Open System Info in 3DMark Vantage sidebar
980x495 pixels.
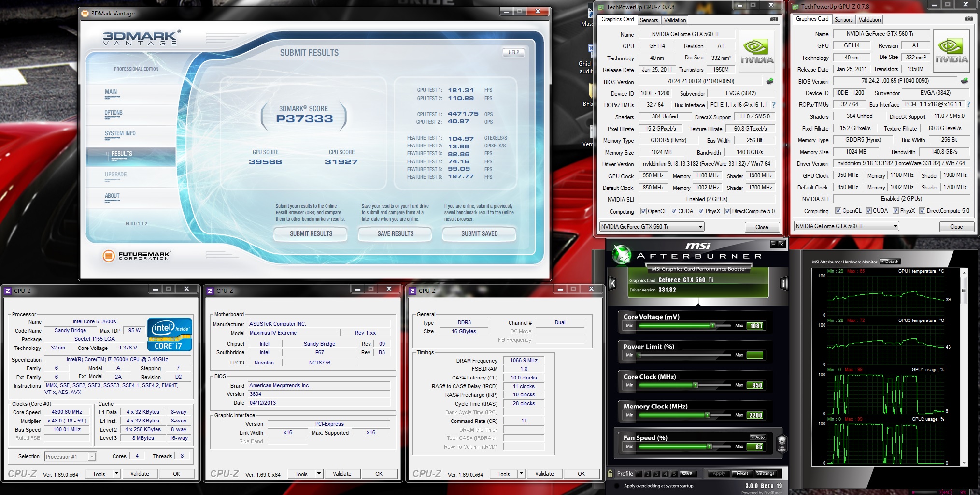[120, 133]
